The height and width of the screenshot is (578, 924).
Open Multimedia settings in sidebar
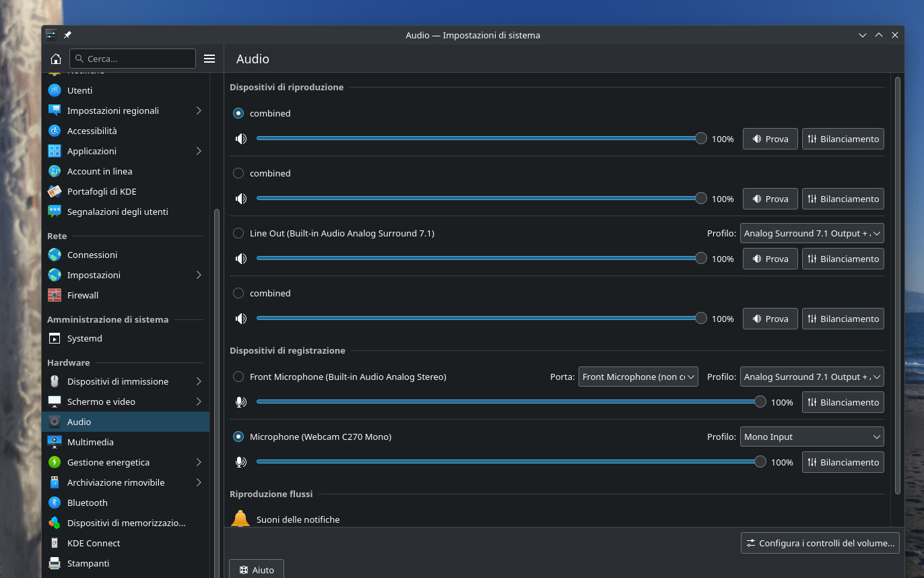pyautogui.click(x=90, y=442)
